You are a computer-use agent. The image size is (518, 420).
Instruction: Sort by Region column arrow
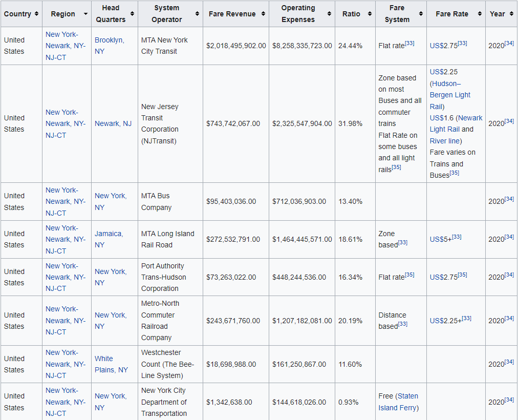pyautogui.click(x=85, y=14)
